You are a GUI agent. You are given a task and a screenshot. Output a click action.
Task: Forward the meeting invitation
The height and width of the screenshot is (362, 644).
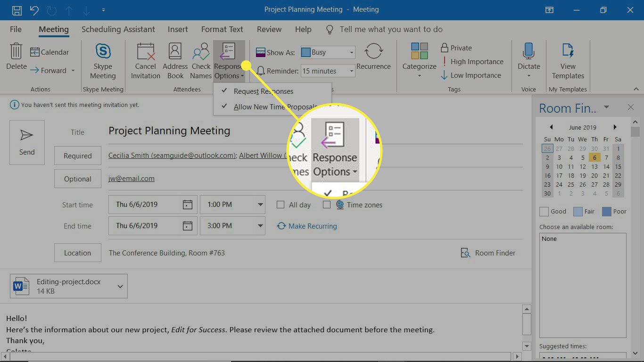click(x=48, y=70)
